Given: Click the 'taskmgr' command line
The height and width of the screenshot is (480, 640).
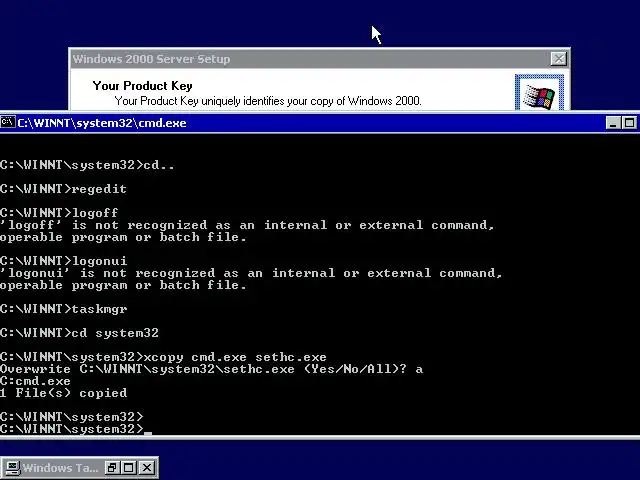Looking at the screenshot, I should click(63, 309).
